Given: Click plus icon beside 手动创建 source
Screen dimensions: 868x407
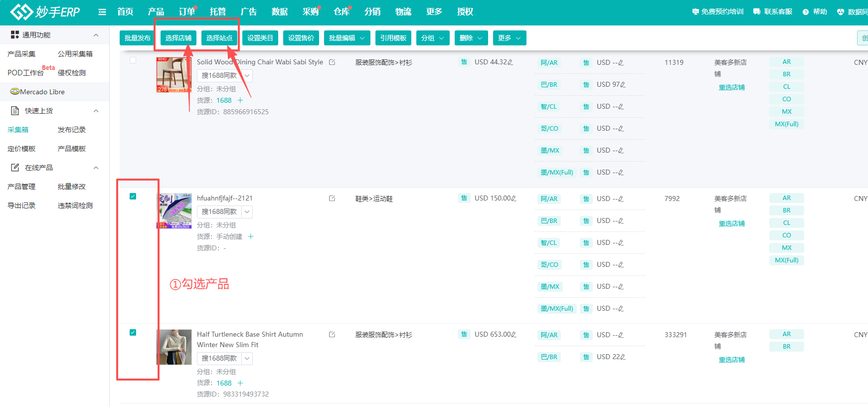Looking at the screenshot, I should 251,236.
